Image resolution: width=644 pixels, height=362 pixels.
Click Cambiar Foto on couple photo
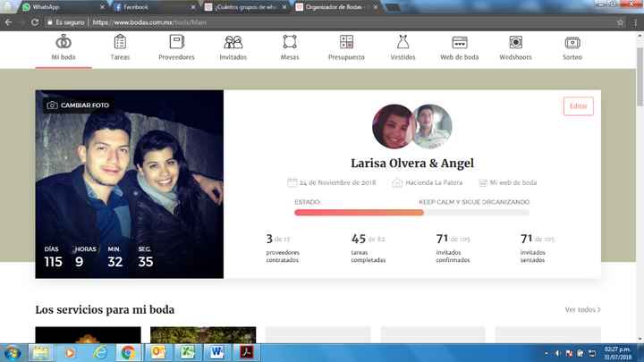(78, 105)
